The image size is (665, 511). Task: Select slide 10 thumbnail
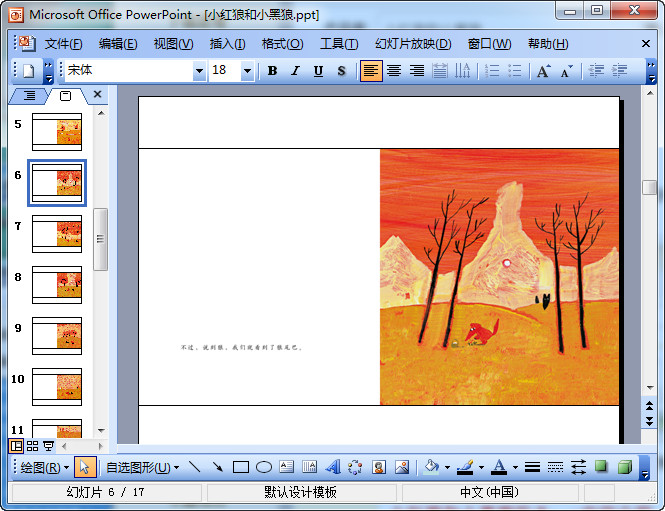[x=57, y=387]
